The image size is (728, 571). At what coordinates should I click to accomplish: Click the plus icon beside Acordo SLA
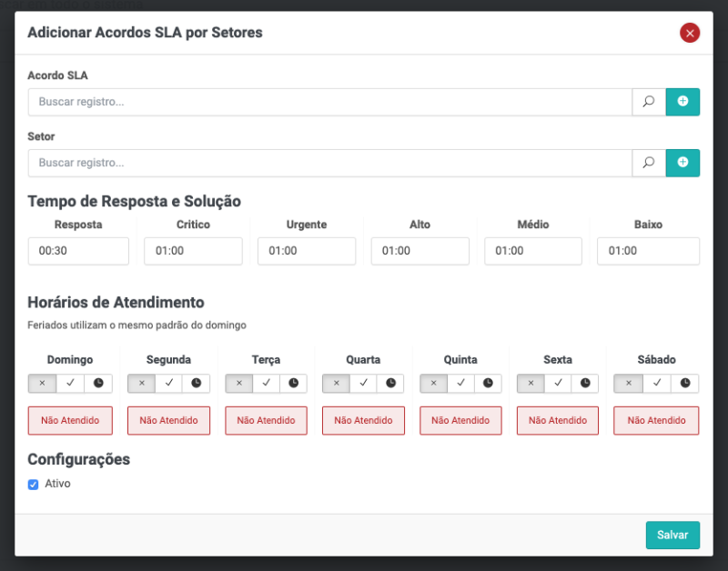(682, 102)
